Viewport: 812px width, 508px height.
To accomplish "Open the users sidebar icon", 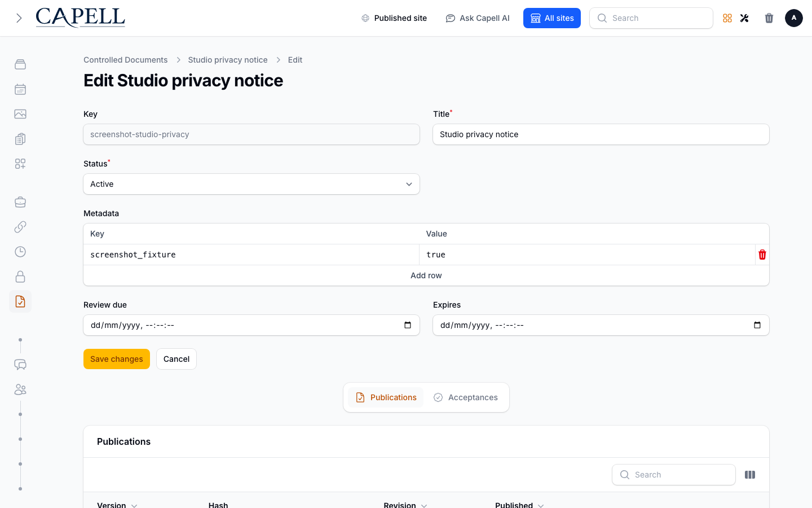I will 20,389.
